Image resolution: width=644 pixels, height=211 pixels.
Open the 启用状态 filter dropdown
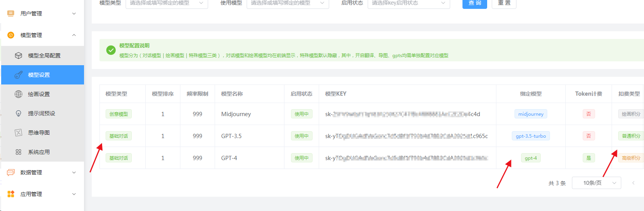409,3
